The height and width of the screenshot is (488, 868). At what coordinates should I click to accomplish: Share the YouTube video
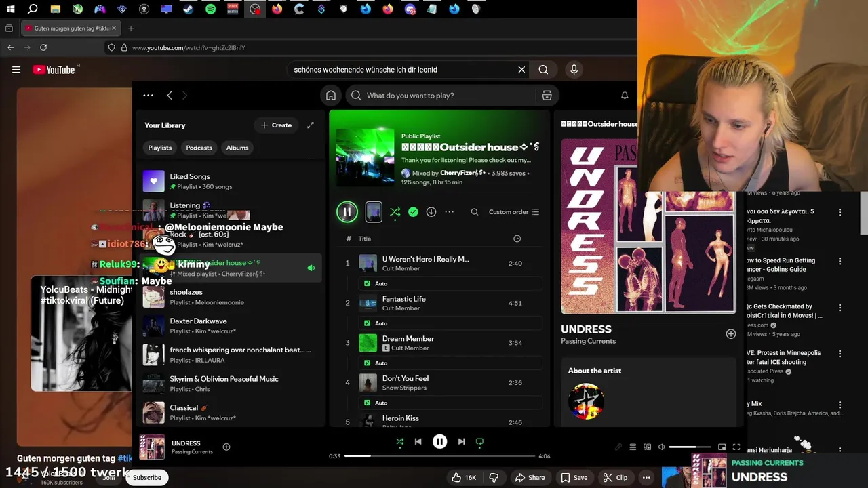coord(530,477)
